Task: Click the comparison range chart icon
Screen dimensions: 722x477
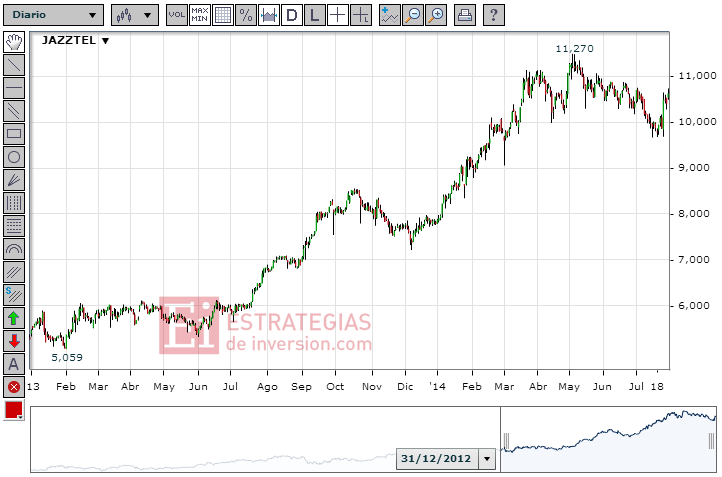Action: pos(269,15)
